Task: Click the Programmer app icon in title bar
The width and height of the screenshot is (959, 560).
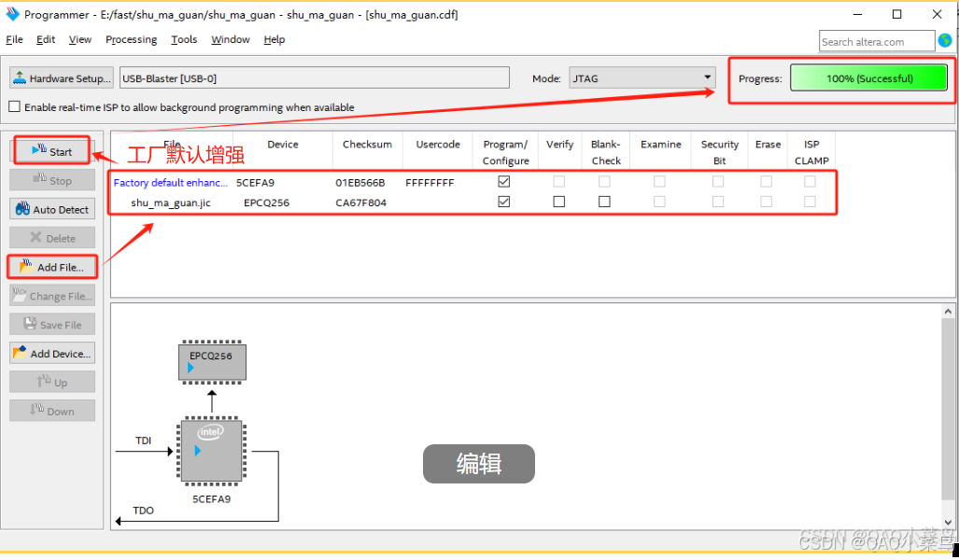Action: [x=12, y=13]
